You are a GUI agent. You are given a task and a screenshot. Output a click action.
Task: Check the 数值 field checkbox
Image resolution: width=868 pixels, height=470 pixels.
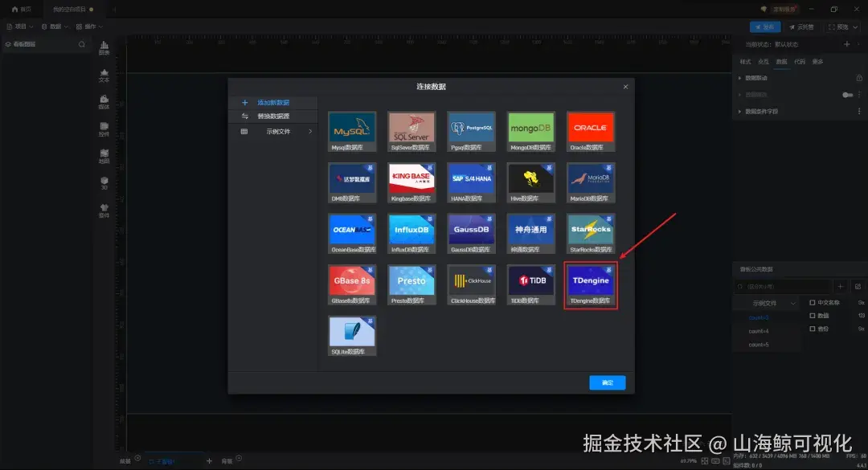click(812, 316)
